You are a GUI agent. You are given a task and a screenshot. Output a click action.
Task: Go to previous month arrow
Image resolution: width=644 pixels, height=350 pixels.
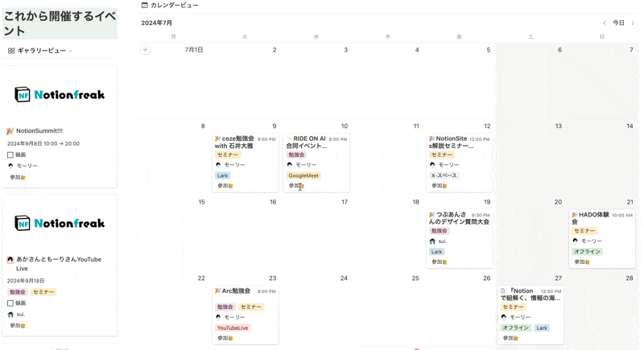[605, 23]
